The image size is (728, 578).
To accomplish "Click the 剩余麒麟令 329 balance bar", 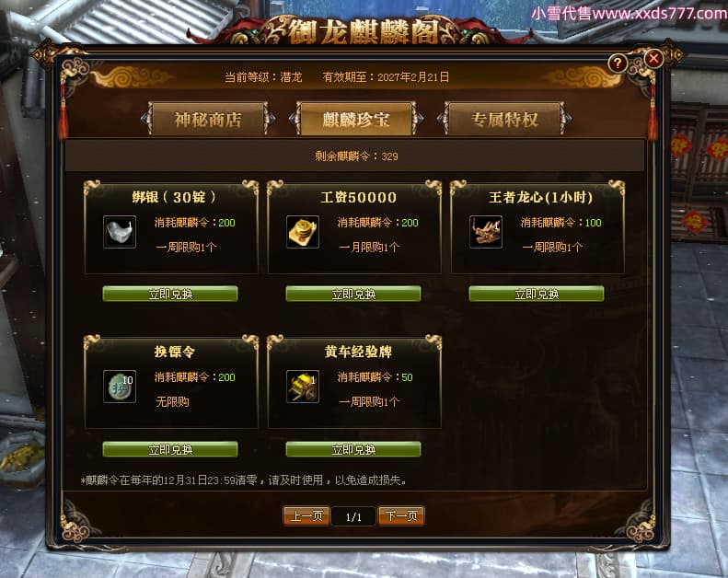I will pos(355,156).
